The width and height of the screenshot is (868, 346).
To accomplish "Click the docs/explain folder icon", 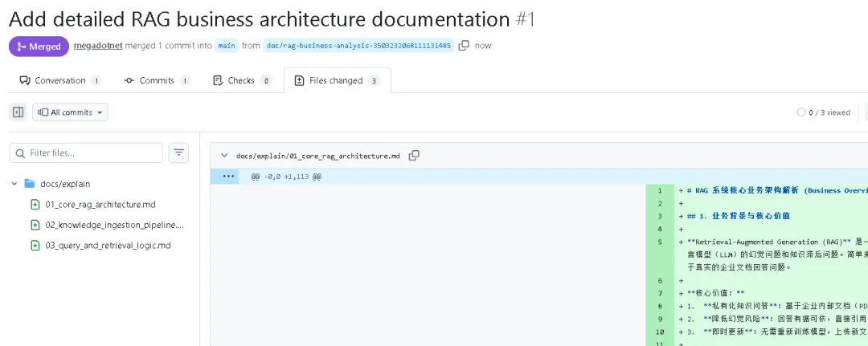I will [x=30, y=184].
